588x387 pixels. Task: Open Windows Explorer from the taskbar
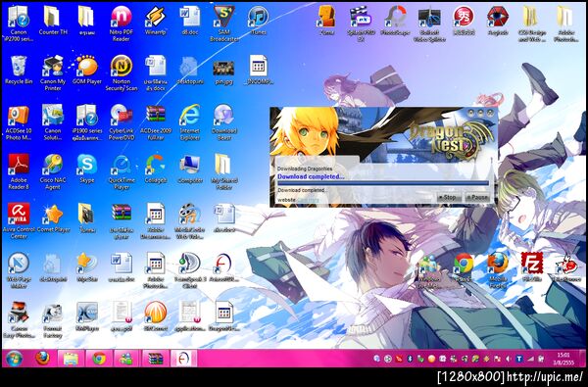(x=71, y=359)
